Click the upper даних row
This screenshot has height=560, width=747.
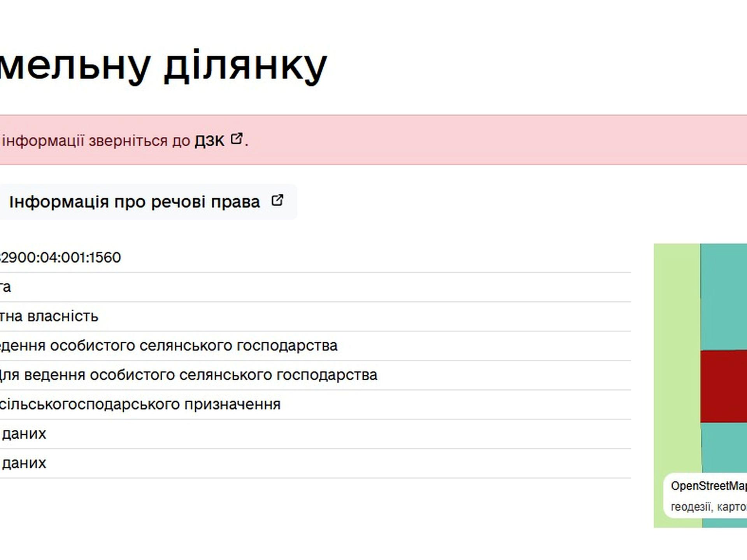pyautogui.click(x=24, y=434)
